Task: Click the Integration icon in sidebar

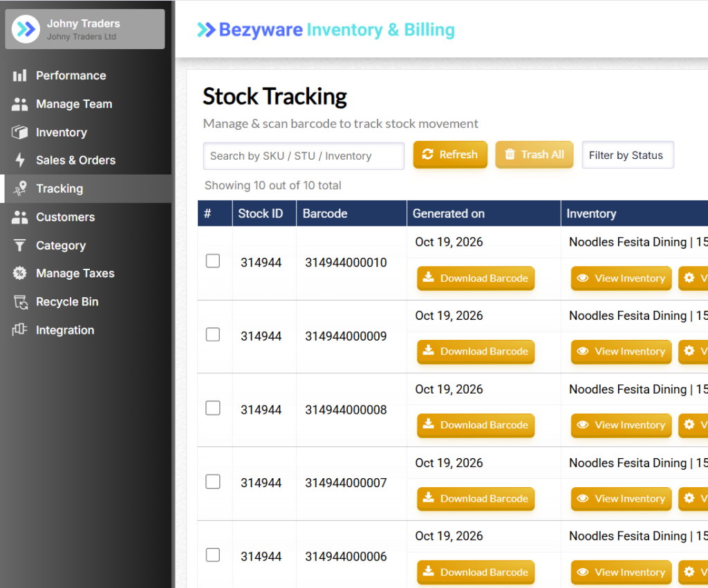Action: [19, 330]
